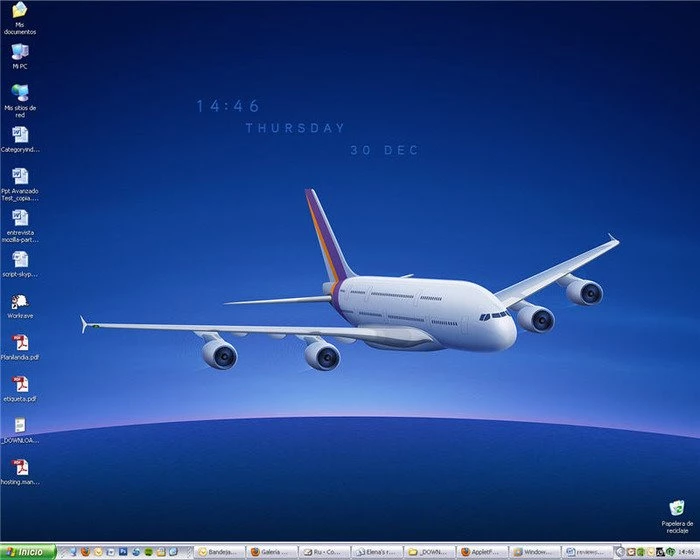Click the yellow smiley Quick Launch icon
The image size is (700, 560).
coord(98,552)
